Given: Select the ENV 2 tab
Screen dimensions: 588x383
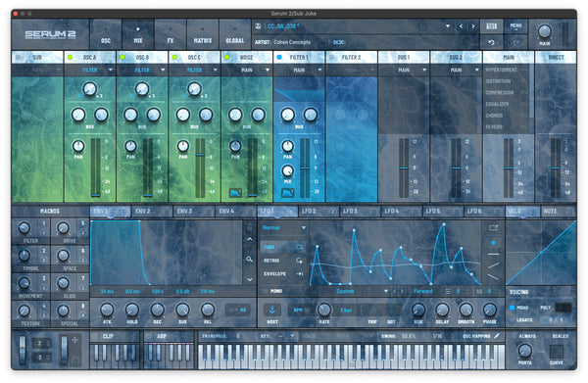Looking at the screenshot, I should click(x=152, y=212).
